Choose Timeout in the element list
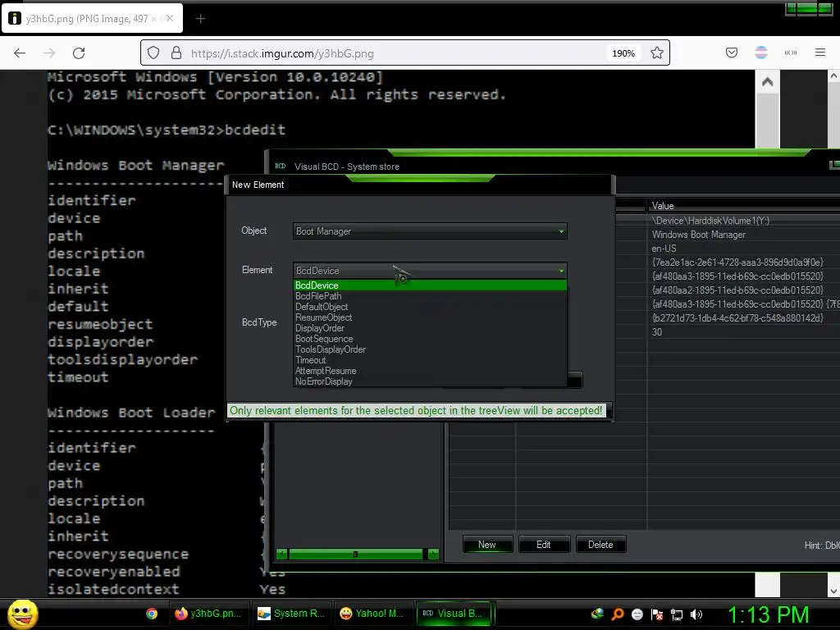This screenshot has width=840, height=630. [x=430, y=361]
